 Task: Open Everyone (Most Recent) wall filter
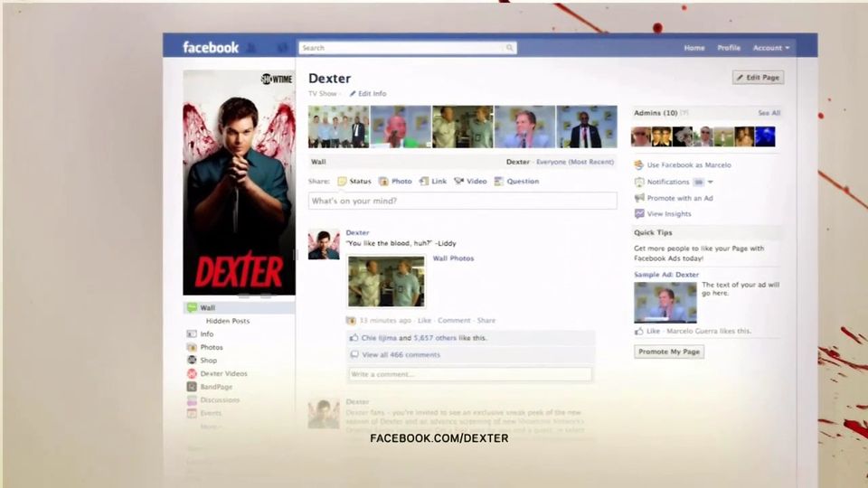575,162
